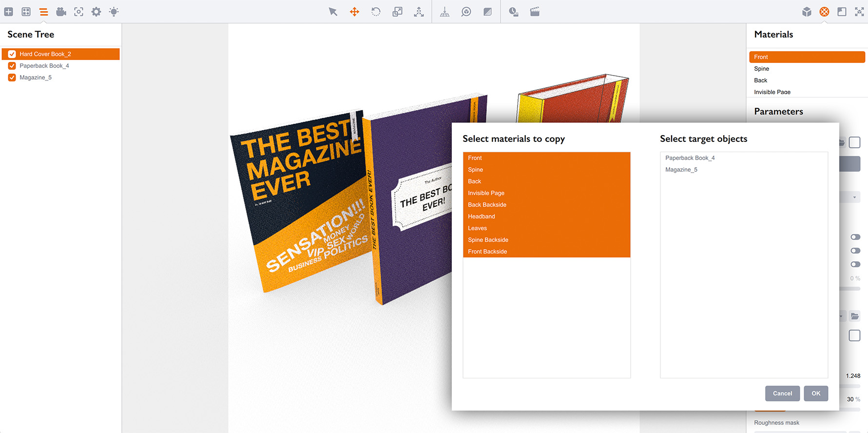Viewport: 868px width, 433px height.
Task: Open the lighting sun icon
Action: (114, 12)
